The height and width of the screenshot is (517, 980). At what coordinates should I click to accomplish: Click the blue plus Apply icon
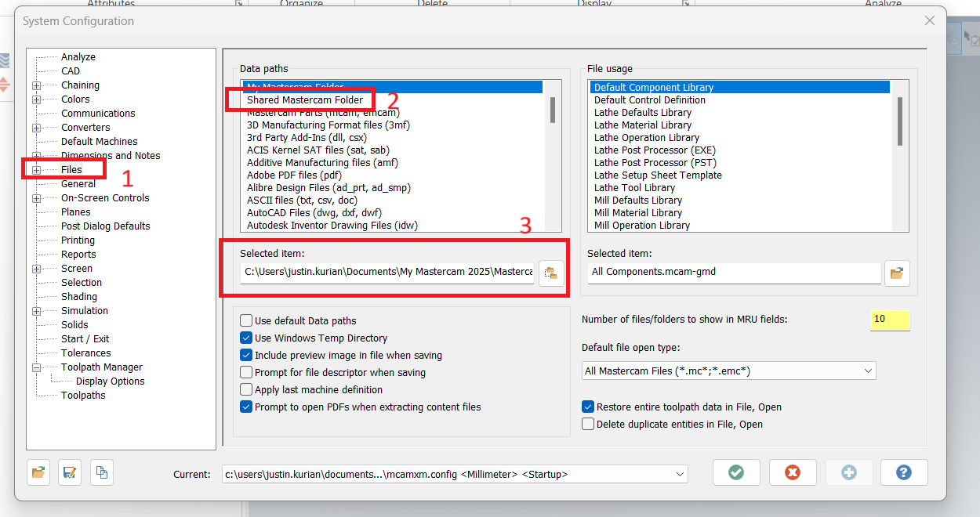849,472
